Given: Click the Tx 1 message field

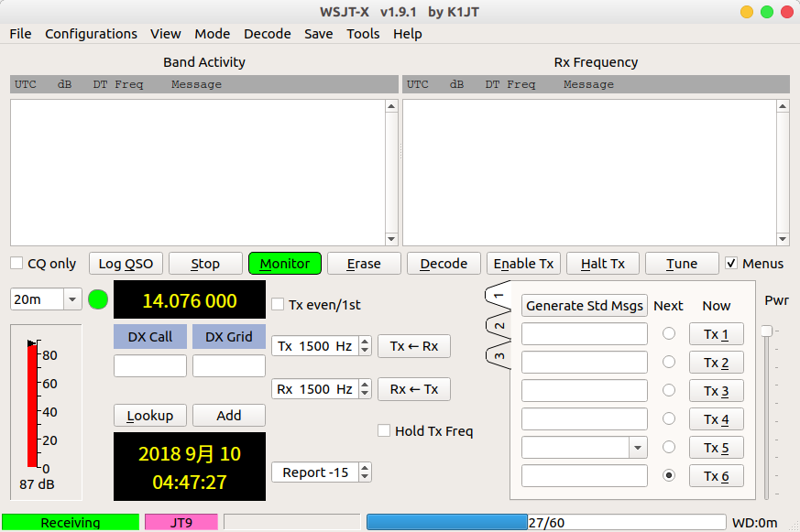Looking at the screenshot, I should [x=584, y=334].
